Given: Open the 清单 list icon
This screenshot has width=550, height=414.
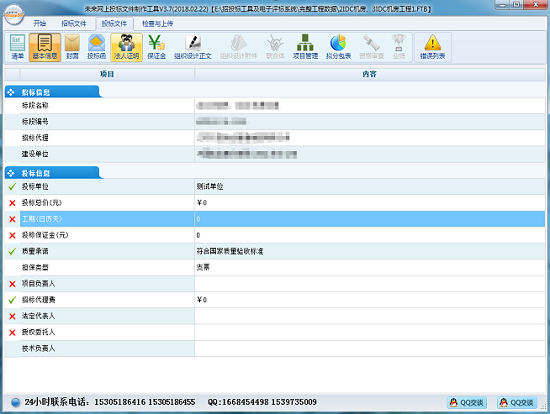Looking at the screenshot, I should tap(17, 47).
